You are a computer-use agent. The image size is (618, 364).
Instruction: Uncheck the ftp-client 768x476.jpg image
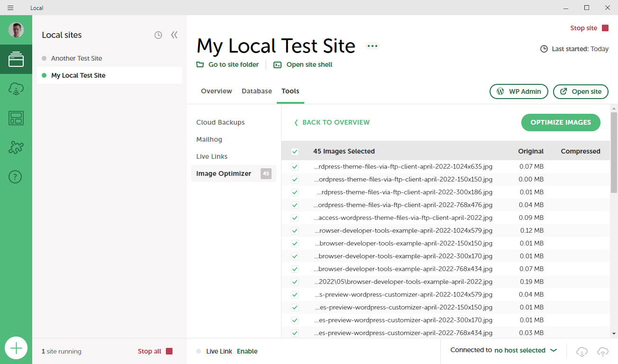[295, 205]
